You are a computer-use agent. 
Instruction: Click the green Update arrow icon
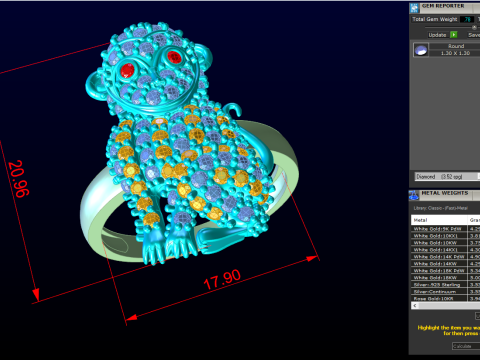[454, 35]
